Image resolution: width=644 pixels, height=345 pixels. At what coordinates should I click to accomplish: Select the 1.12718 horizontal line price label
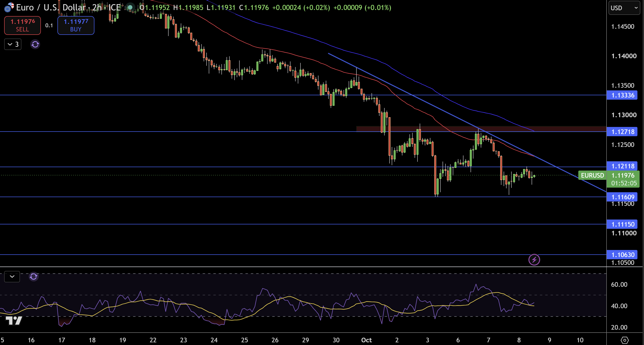point(622,132)
